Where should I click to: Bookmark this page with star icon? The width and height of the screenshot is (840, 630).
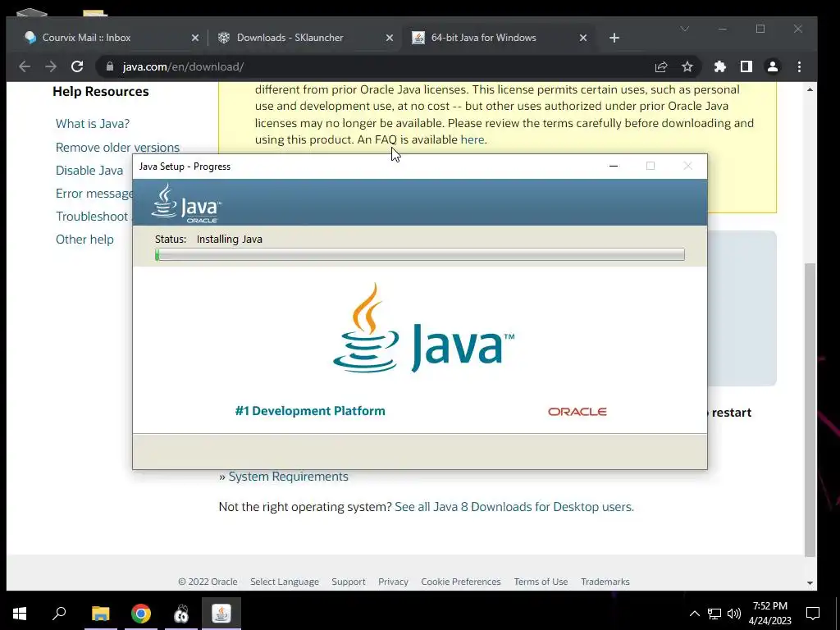pos(687,66)
